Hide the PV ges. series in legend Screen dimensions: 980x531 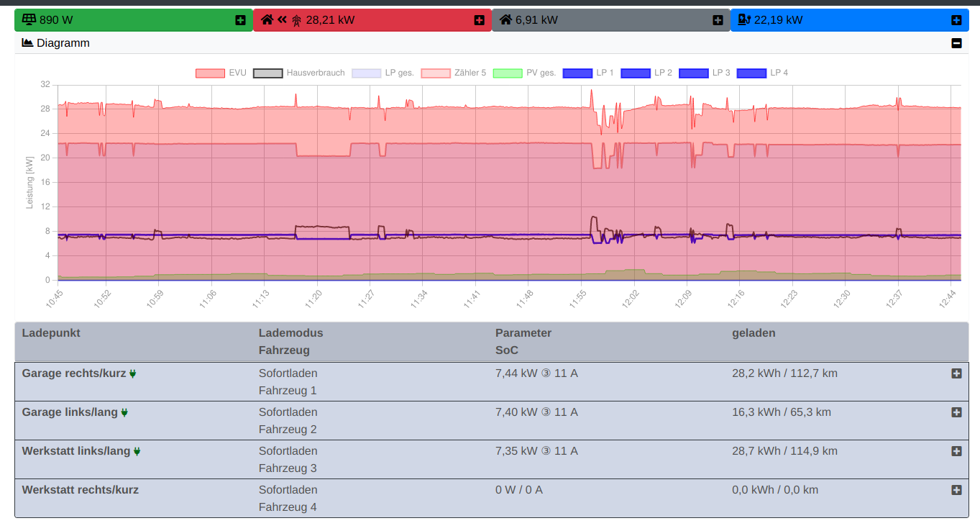coord(508,73)
